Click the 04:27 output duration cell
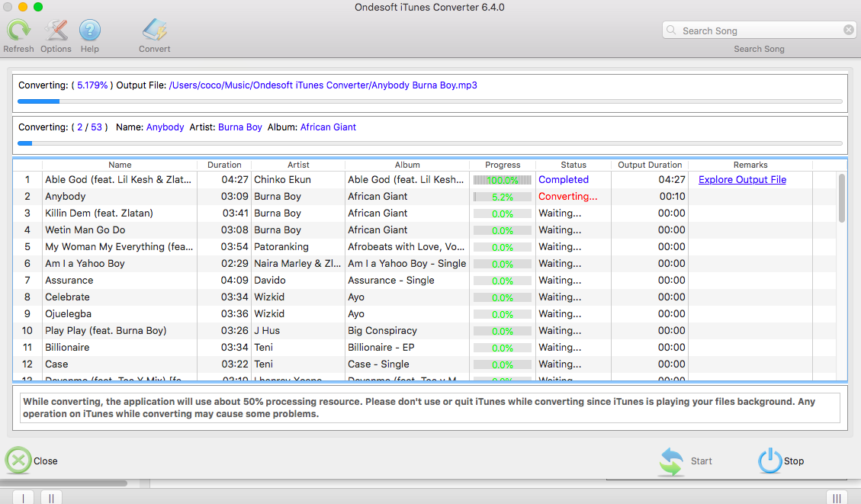 [x=650, y=179]
